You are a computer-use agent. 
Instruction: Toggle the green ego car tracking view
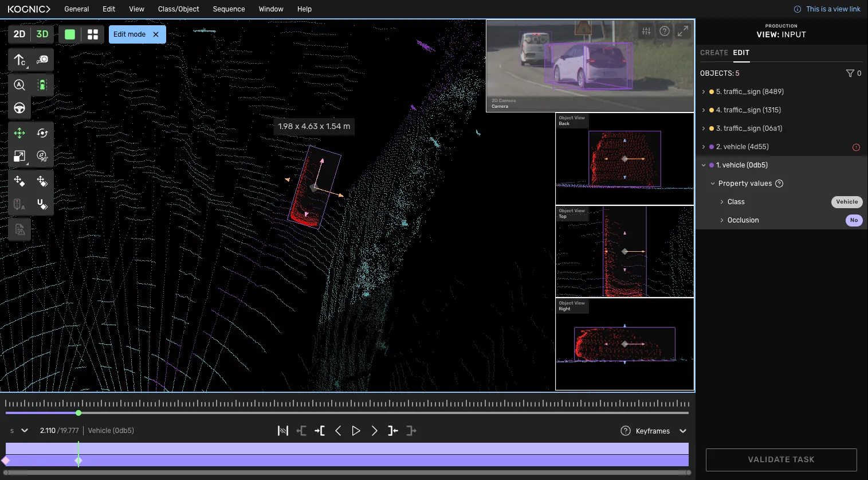point(42,85)
